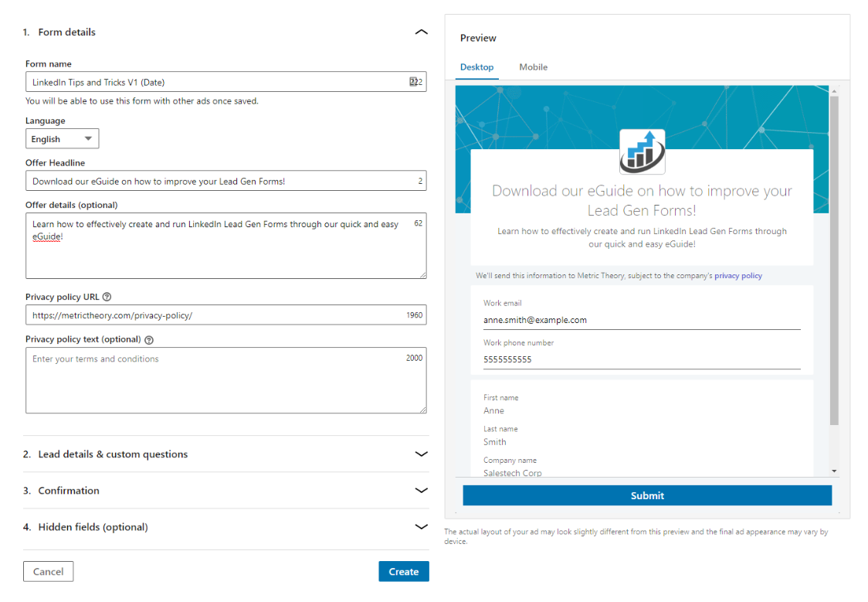Click the company logo in preview
The width and height of the screenshot is (868, 602).
642,151
